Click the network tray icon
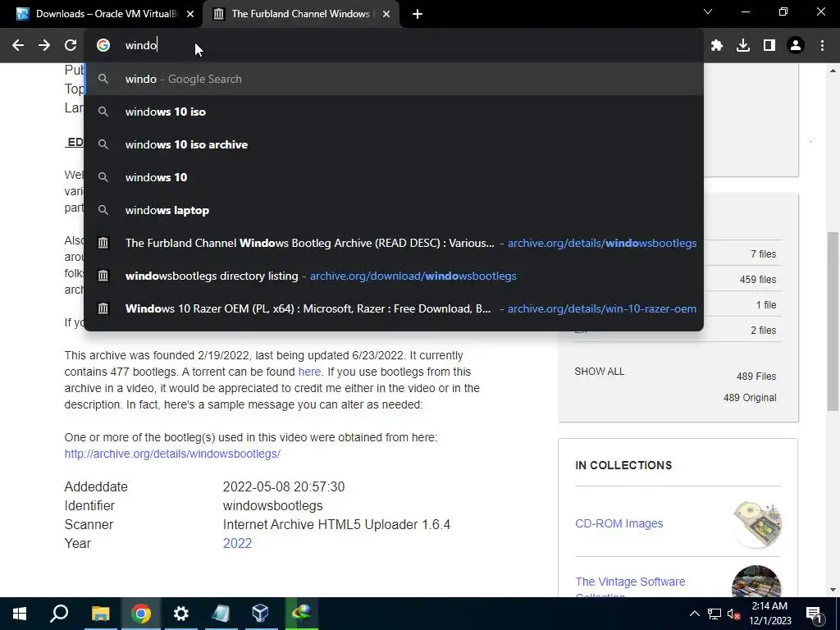 (x=714, y=614)
